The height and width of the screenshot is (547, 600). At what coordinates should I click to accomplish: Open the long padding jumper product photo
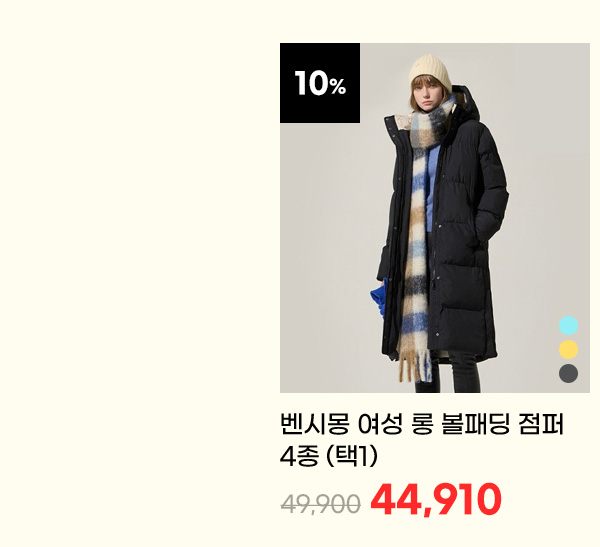(x=435, y=218)
